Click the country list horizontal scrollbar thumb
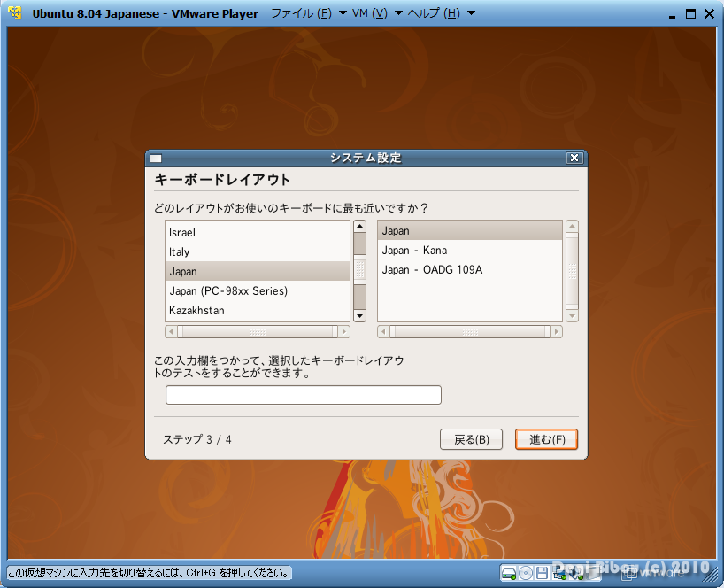This screenshot has width=724, height=588. tap(258, 331)
